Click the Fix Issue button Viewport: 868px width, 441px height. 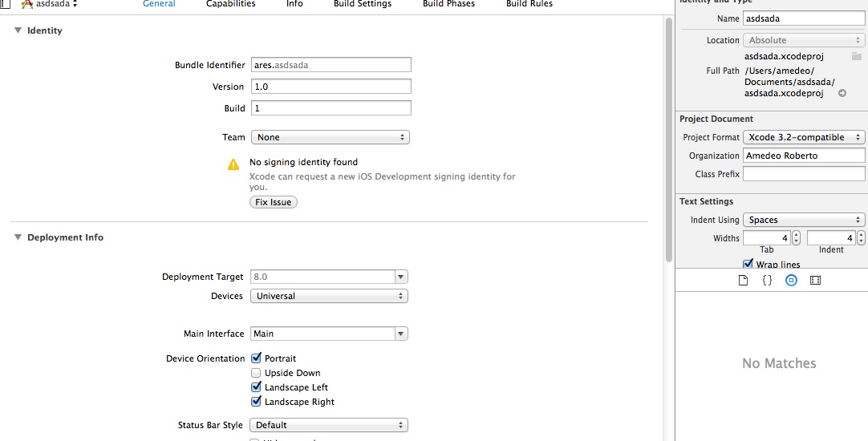tap(274, 202)
